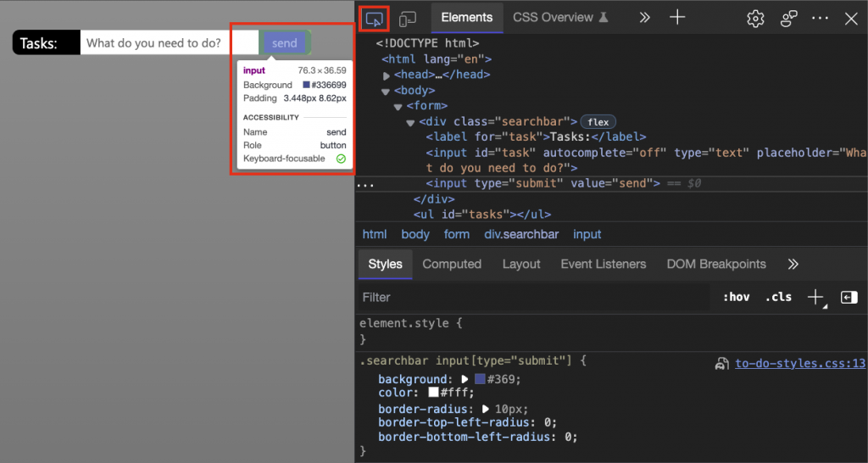868x463 pixels.
Task: Open the Event Listeners tab
Action: tap(603, 265)
